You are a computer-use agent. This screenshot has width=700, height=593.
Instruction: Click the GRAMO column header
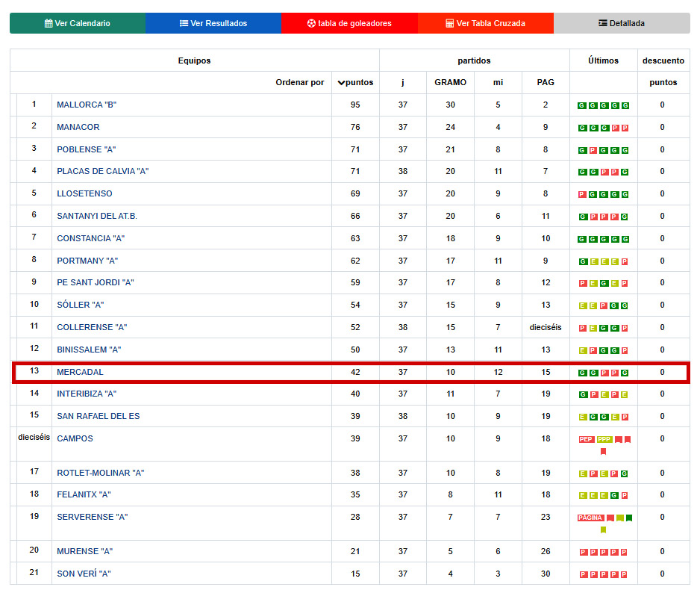click(450, 82)
